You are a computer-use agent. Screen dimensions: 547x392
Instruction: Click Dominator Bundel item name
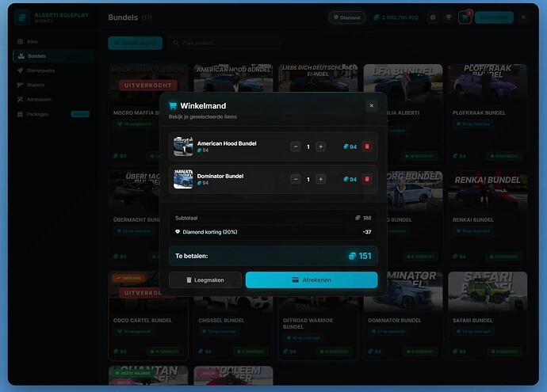(x=220, y=176)
